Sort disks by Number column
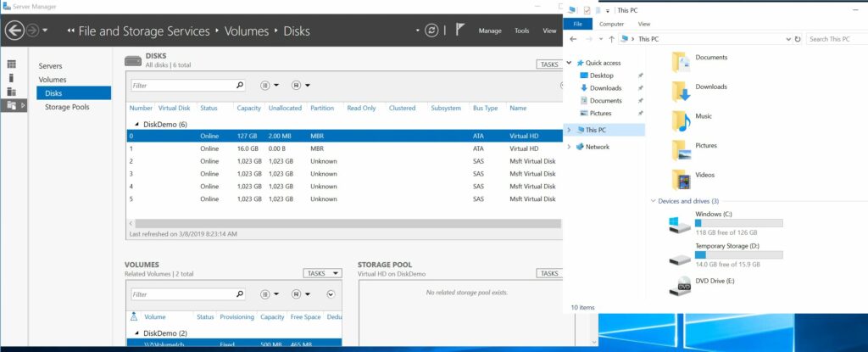The height and width of the screenshot is (352, 868). [141, 108]
